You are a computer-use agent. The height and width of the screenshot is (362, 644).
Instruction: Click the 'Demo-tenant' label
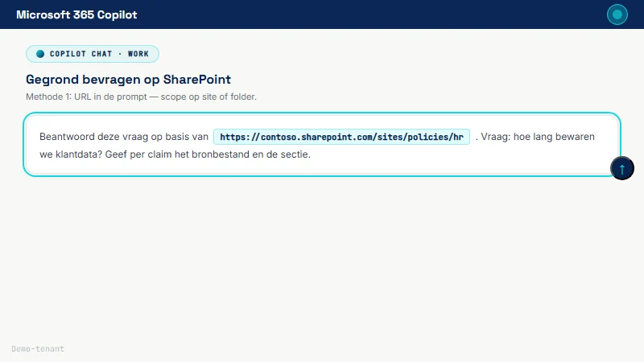click(x=38, y=349)
